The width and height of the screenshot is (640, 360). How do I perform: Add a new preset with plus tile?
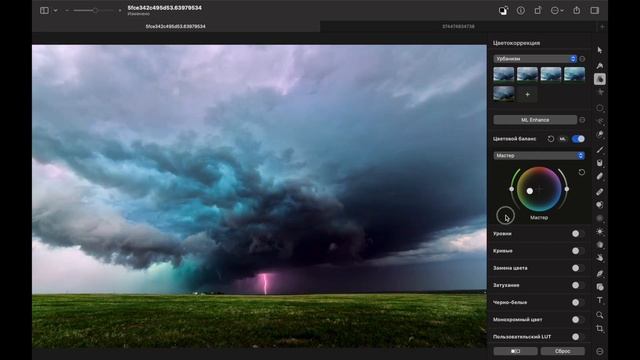click(x=527, y=94)
